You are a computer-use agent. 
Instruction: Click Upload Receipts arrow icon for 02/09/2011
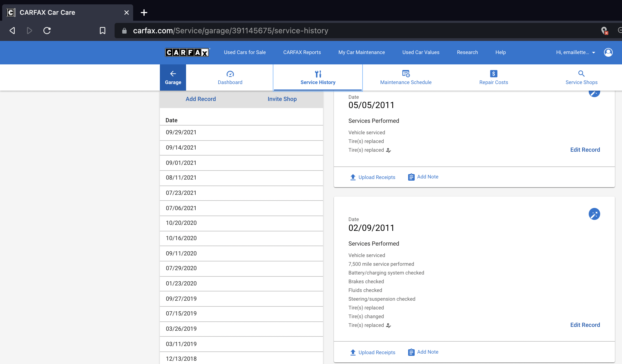(353, 353)
